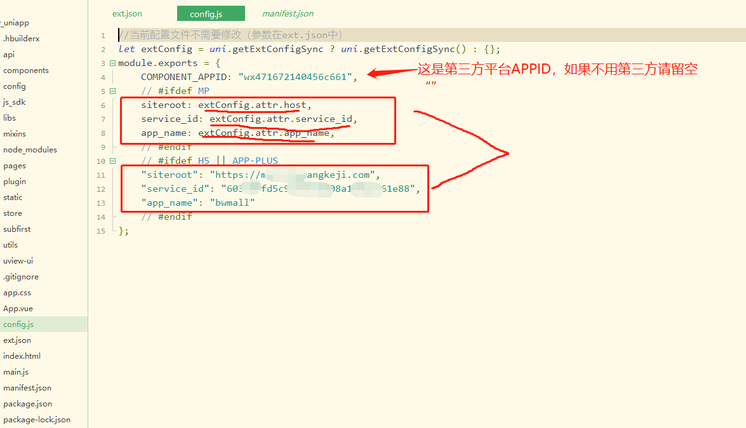The height and width of the screenshot is (428, 746).
Task: Open the uview-ui folder
Action: coord(18,261)
